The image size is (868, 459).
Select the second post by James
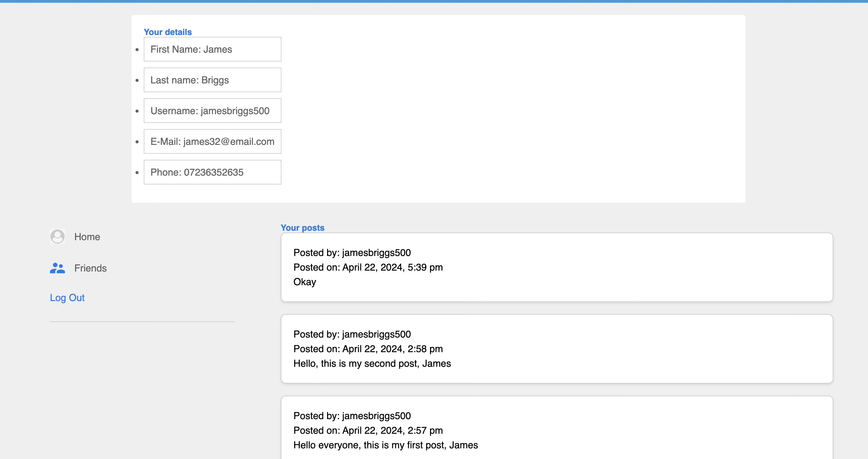coord(372,363)
